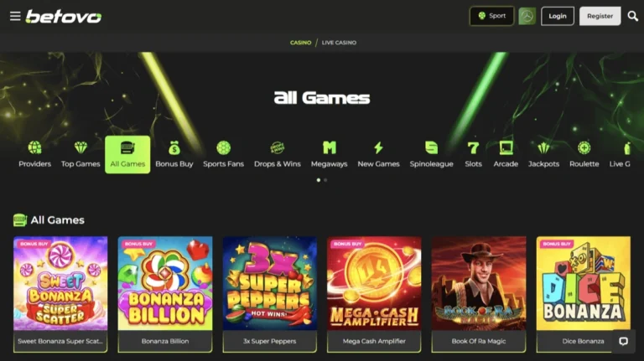Click the green round icon beside Login

click(527, 16)
